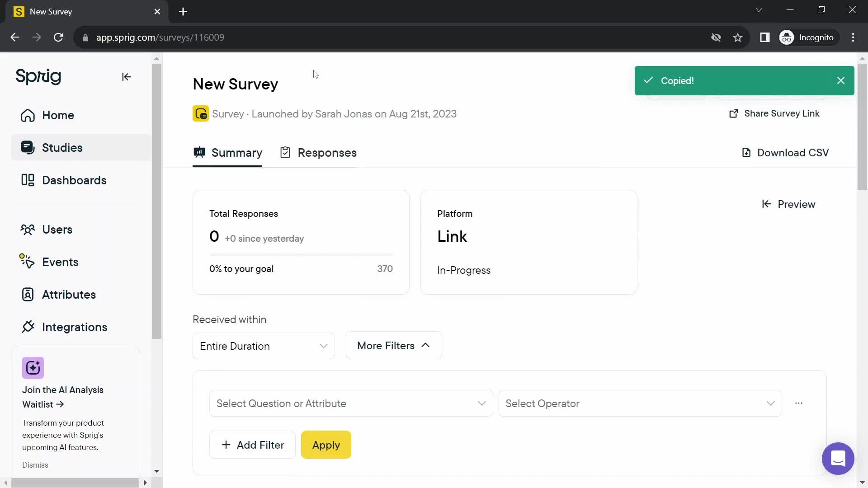Close the New Survey browser tab
The width and height of the screenshot is (868, 488).
click(x=157, y=12)
